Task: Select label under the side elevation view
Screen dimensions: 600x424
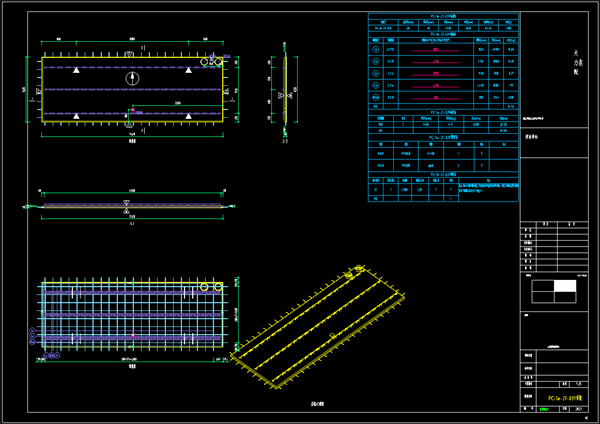Action: (x=132, y=223)
